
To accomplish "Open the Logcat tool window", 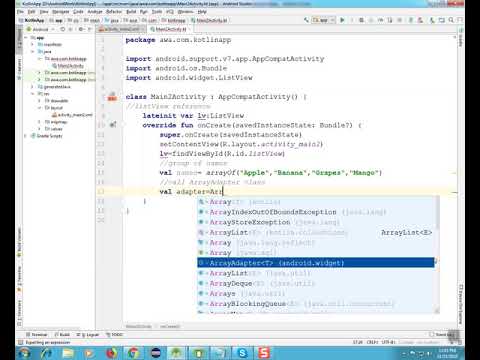I will 87,334.
